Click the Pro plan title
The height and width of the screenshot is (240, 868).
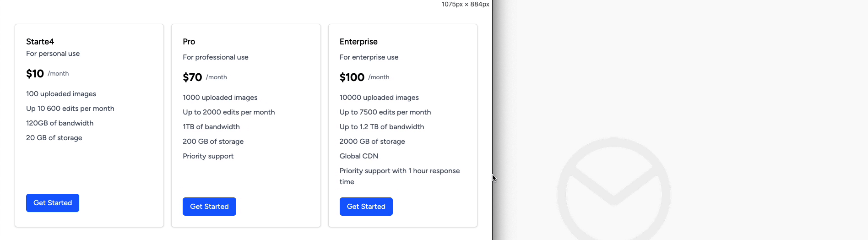(189, 42)
